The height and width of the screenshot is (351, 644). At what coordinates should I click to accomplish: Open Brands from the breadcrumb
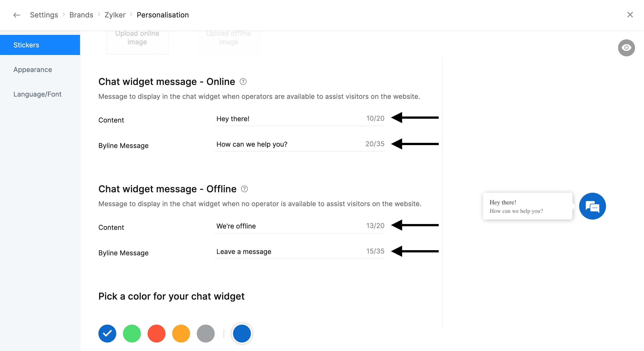pos(81,15)
